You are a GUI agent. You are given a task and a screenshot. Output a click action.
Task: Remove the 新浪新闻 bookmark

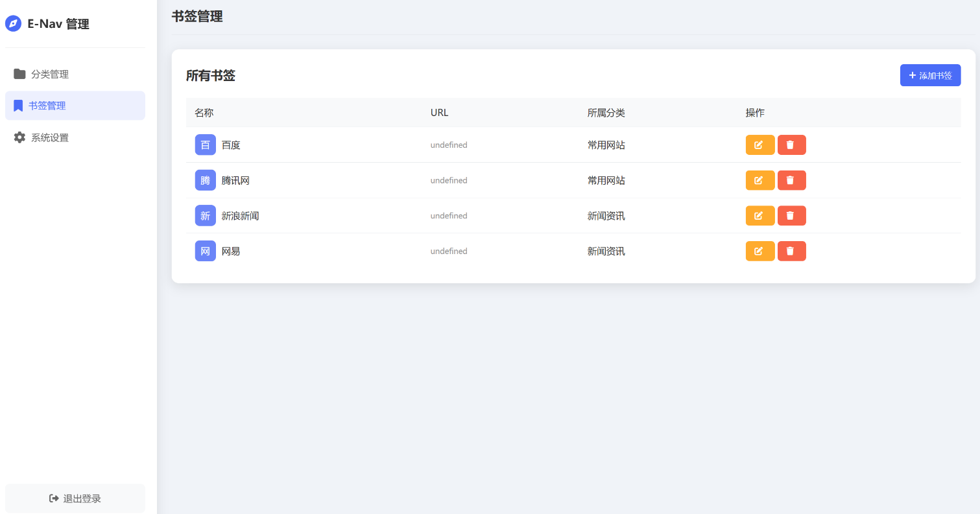(791, 216)
